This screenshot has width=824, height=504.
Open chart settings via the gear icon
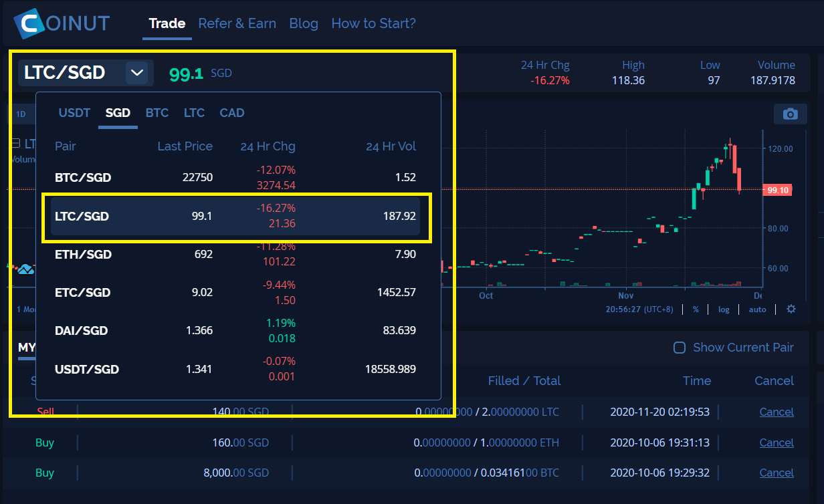[x=791, y=309]
